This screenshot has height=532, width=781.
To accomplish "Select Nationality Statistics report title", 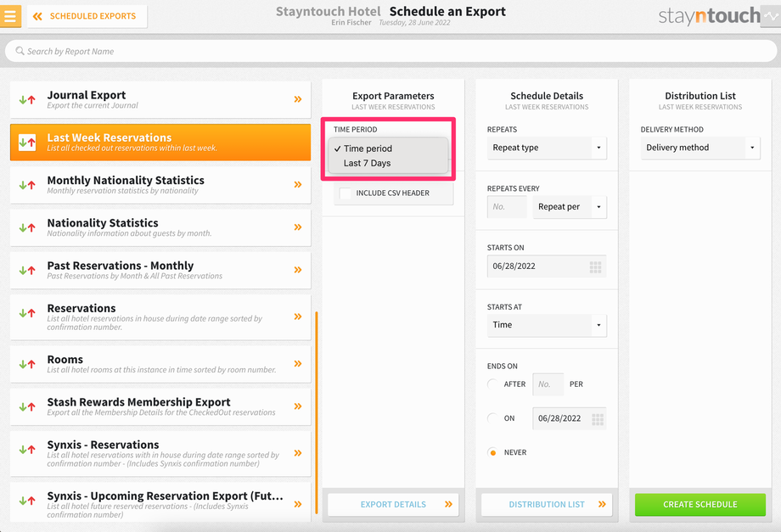I will [103, 223].
